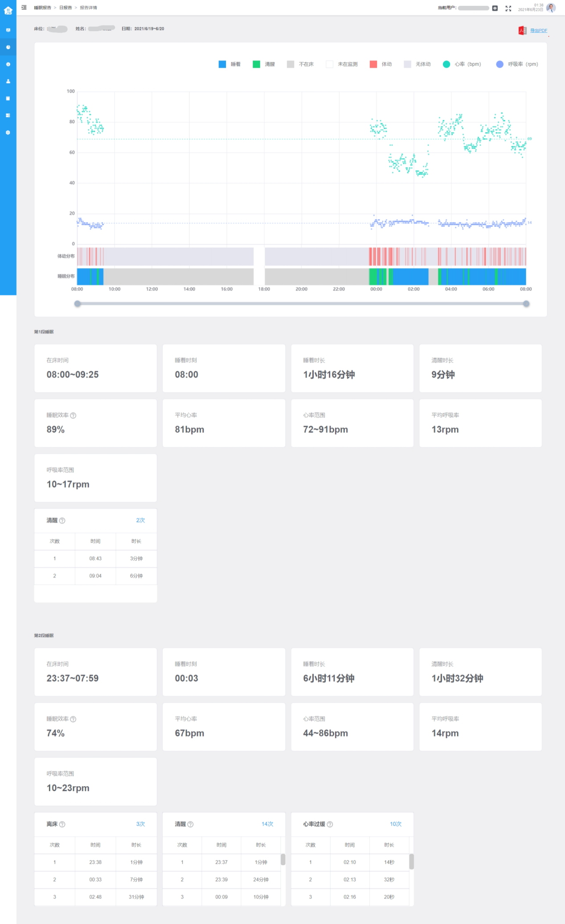Click the red PDF file icon
Image resolution: width=565 pixels, height=924 pixels.
pyautogui.click(x=522, y=30)
